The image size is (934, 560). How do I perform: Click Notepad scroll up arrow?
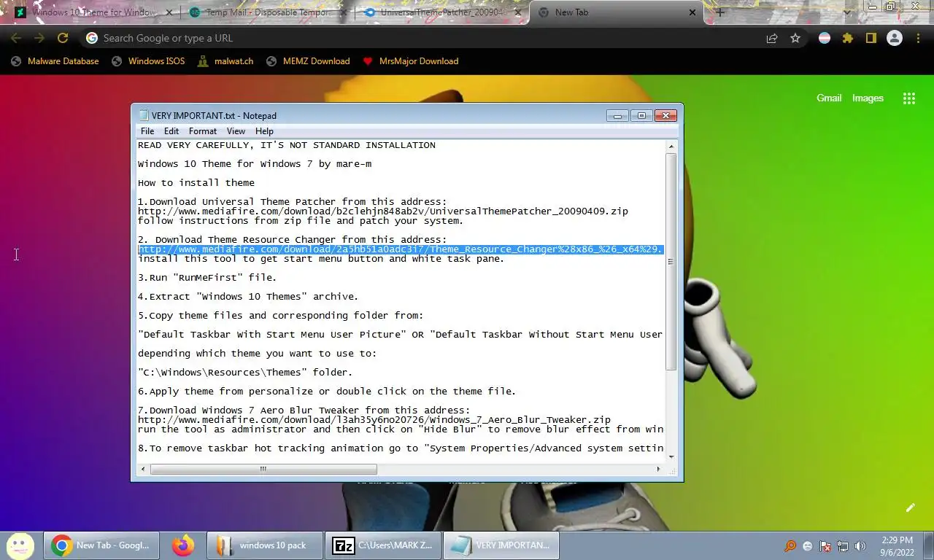pos(671,146)
